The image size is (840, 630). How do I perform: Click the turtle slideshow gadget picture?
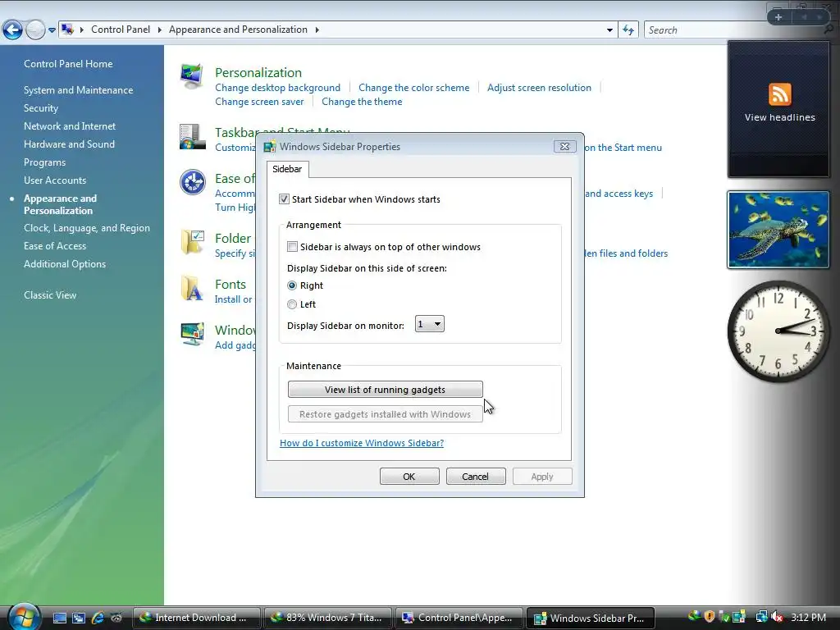coord(778,230)
